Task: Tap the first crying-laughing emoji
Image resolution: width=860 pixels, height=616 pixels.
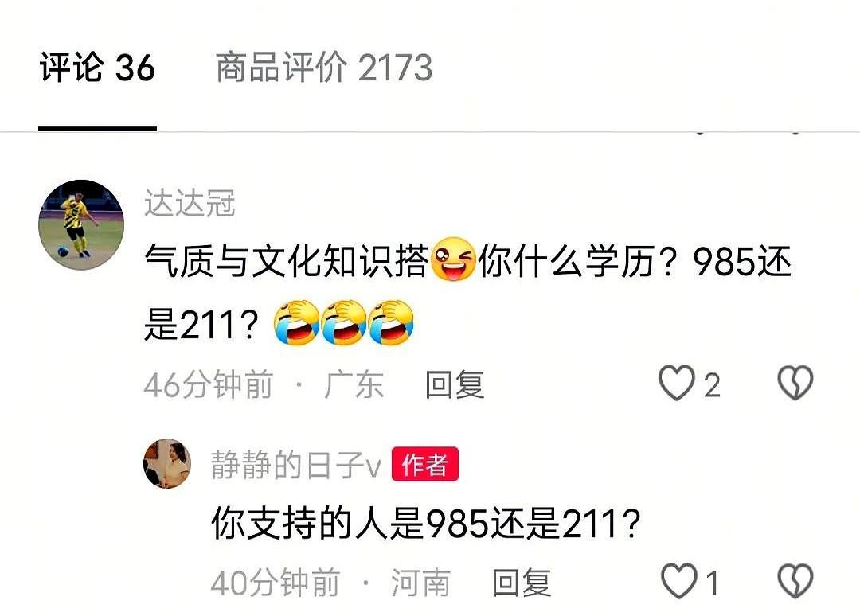Action: tap(296, 323)
